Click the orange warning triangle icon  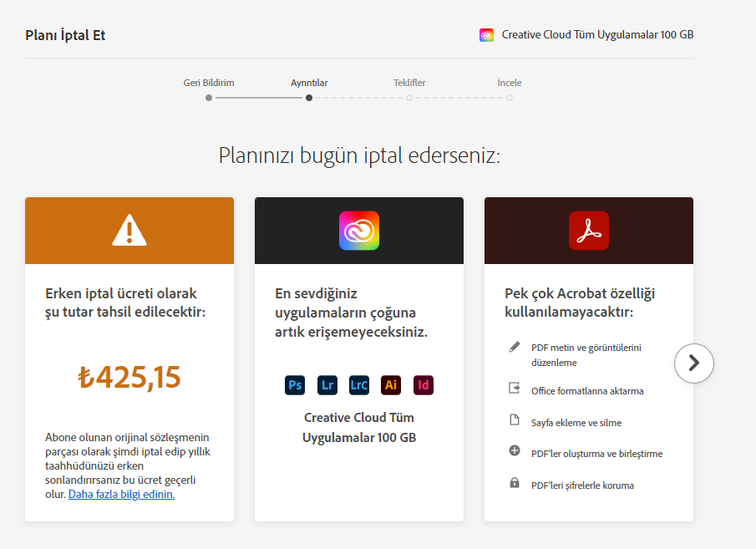click(x=129, y=230)
